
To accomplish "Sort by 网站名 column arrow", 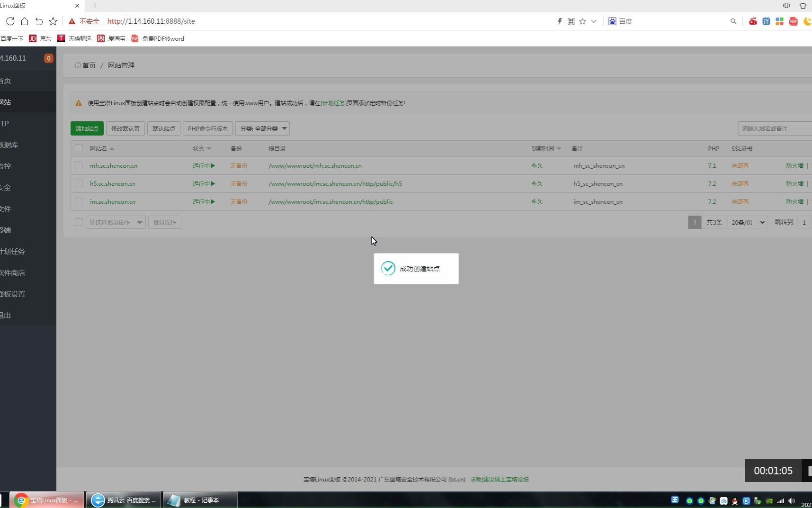I will 112,149.
